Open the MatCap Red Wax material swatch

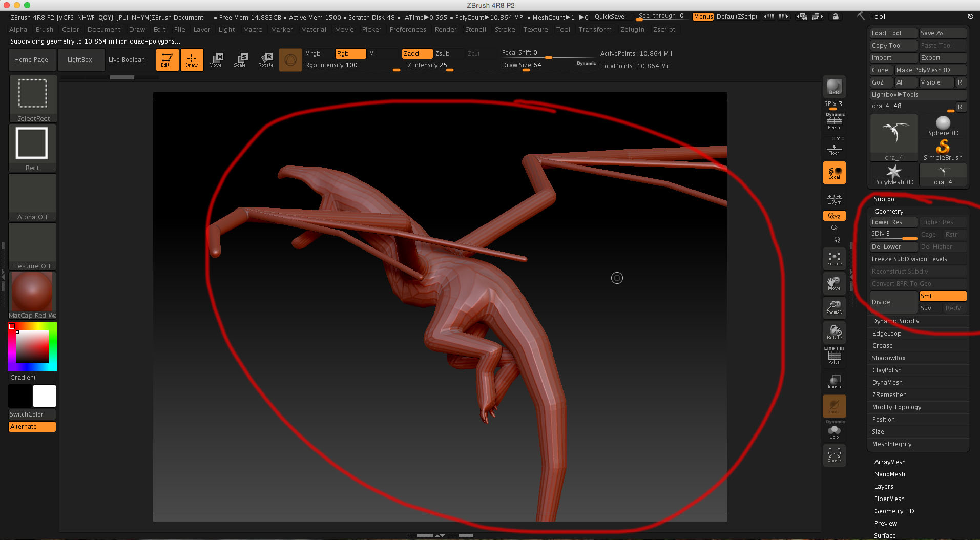pyautogui.click(x=32, y=296)
